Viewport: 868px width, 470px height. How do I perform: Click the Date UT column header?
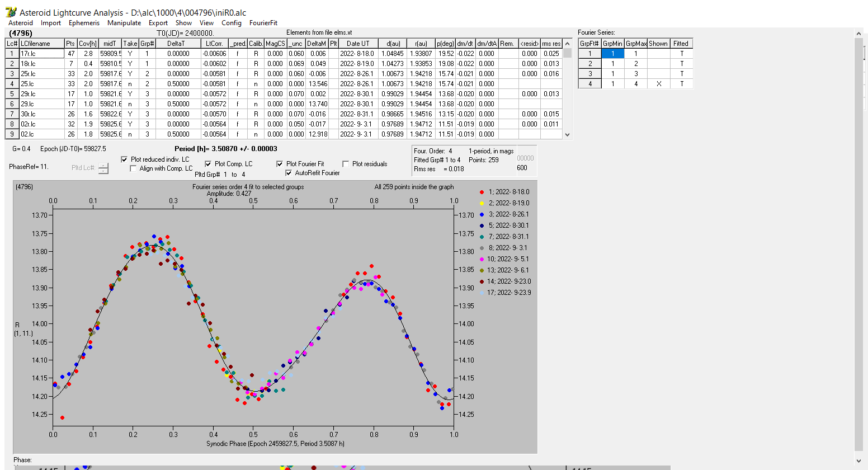click(x=358, y=44)
